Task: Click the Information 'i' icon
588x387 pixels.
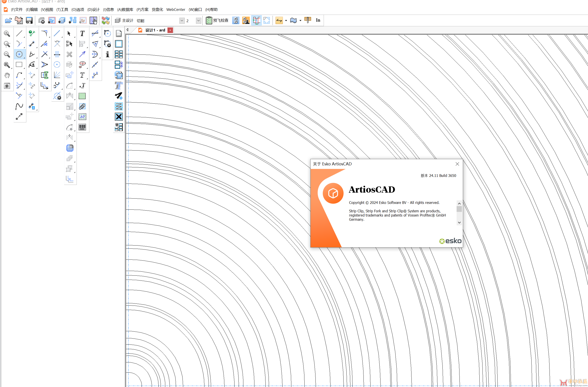Action: point(108,54)
